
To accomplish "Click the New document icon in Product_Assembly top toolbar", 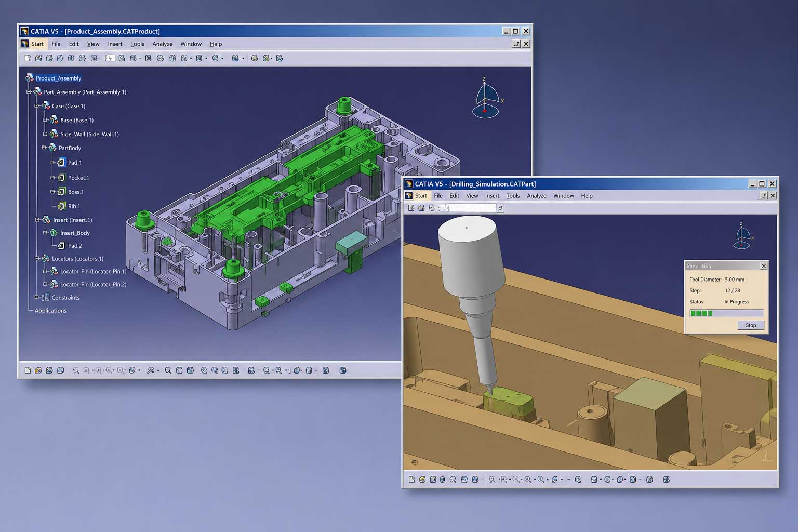I will (28, 58).
